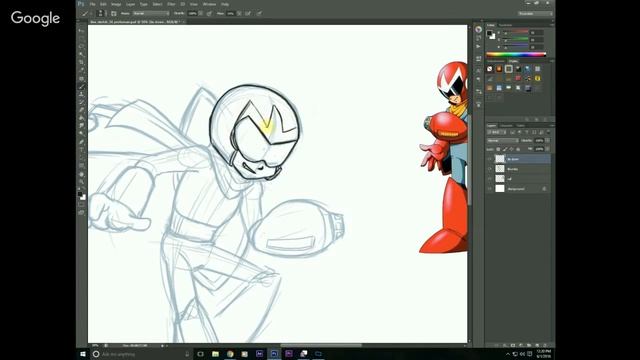Select the Eraser tool
This screenshot has width=640, height=360.
tap(82, 110)
